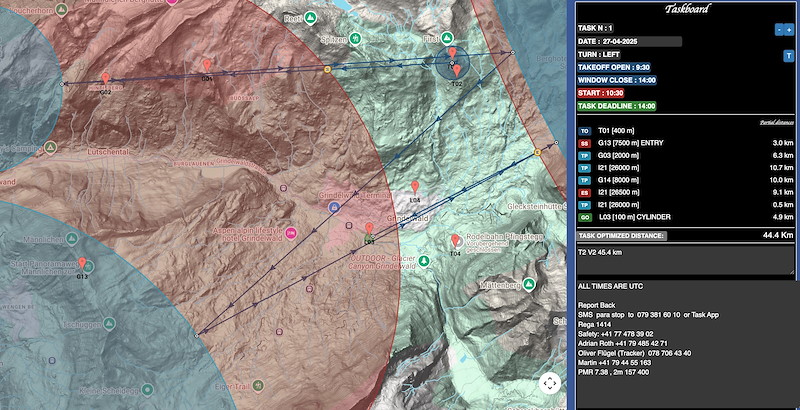Decrease task number with minus button

click(779, 30)
